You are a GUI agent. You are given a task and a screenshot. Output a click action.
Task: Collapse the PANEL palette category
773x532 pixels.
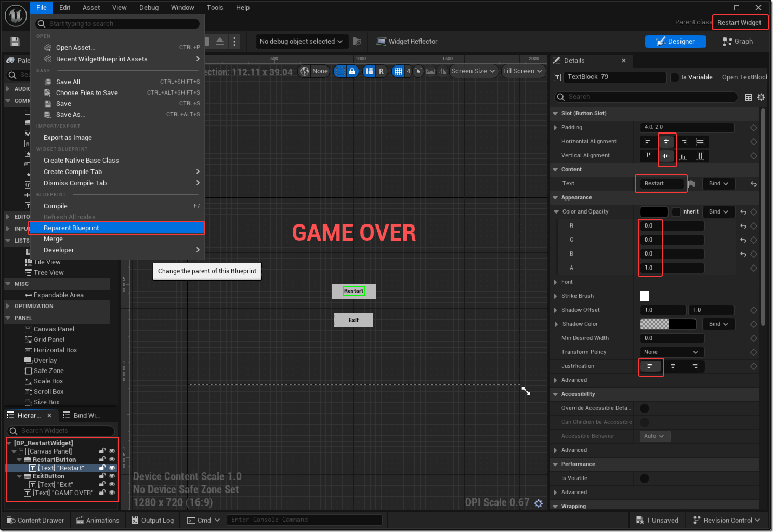click(x=8, y=318)
